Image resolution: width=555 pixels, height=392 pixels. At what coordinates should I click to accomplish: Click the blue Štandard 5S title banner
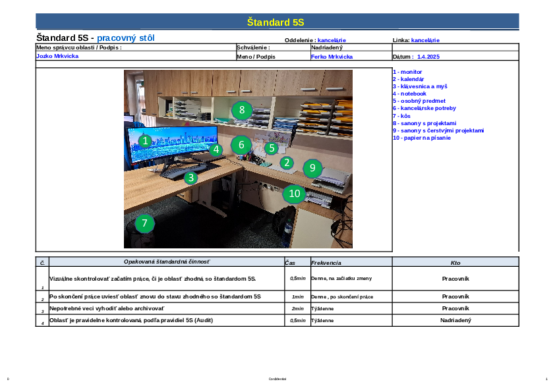tap(277, 22)
